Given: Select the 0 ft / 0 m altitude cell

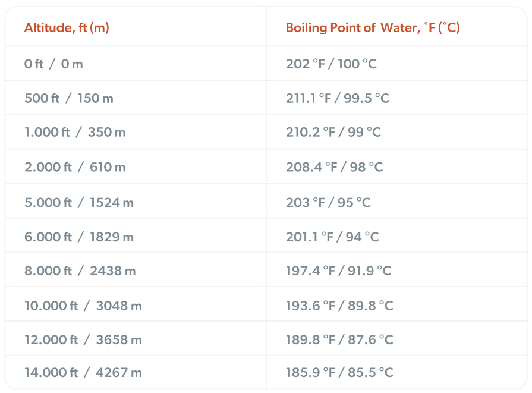Looking at the screenshot, I should [x=53, y=64].
